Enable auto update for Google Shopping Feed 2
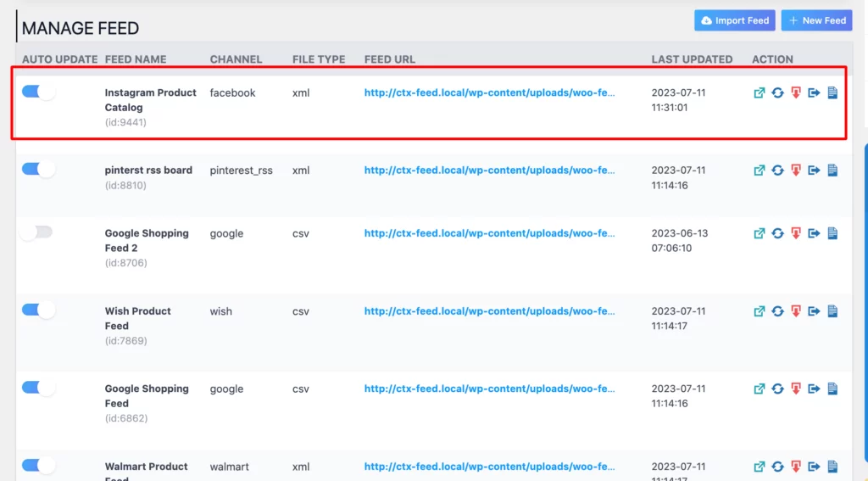The image size is (868, 481). (x=36, y=232)
